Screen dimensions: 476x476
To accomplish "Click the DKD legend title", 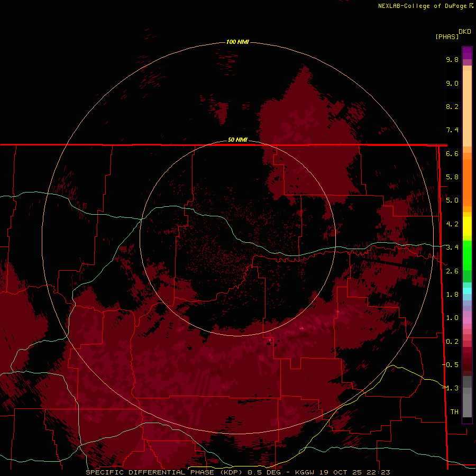I will point(465,32).
